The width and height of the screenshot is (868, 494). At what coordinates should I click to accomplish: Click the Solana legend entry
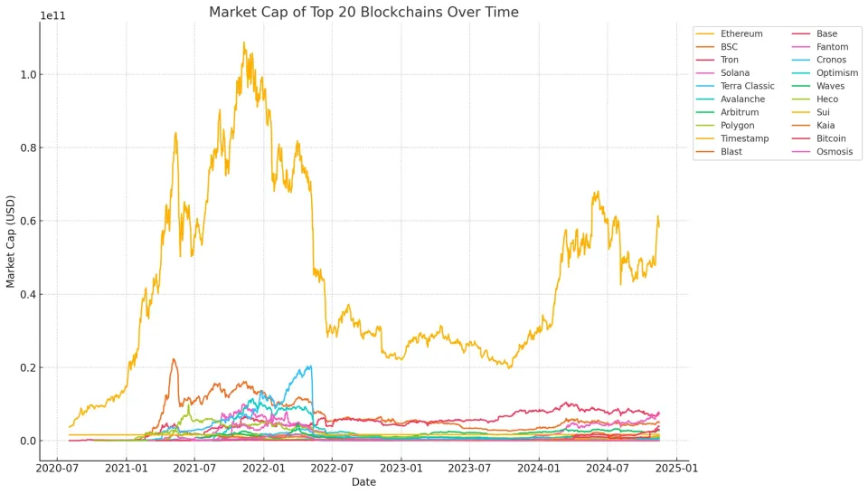(x=722, y=73)
